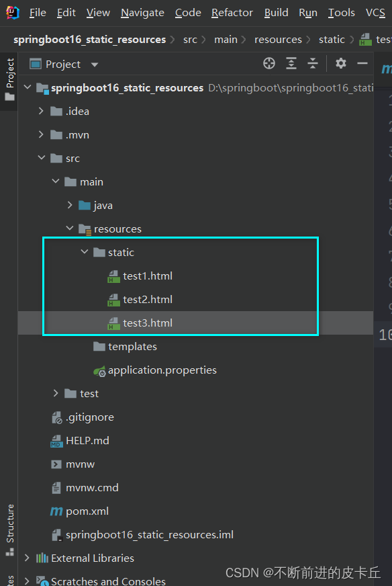Open the Refactor menu
The image size is (392, 586).
232,13
